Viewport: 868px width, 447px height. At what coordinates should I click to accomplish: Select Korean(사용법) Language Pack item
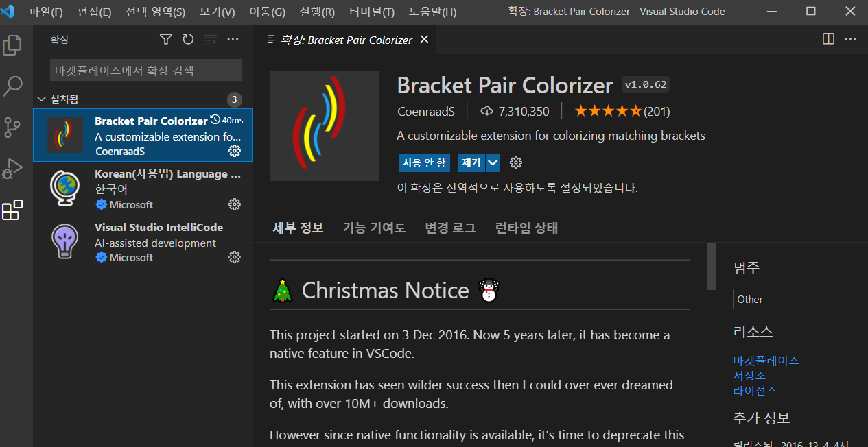coord(143,189)
